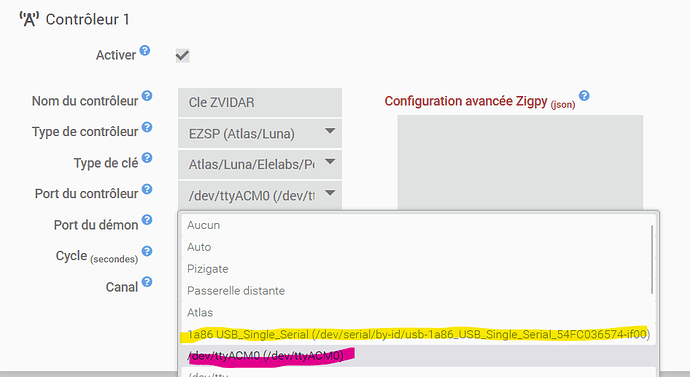
Task: Click the Contrôleur 1 antenna icon
Action: (x=29, y=19)
